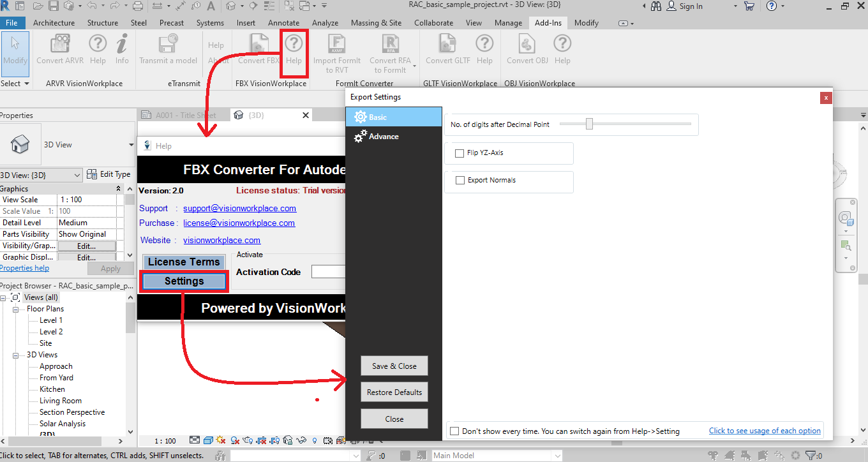Click the filter funnel icon in status bar
This screenshot has width=868, height=462.
[x=810, y=456]
